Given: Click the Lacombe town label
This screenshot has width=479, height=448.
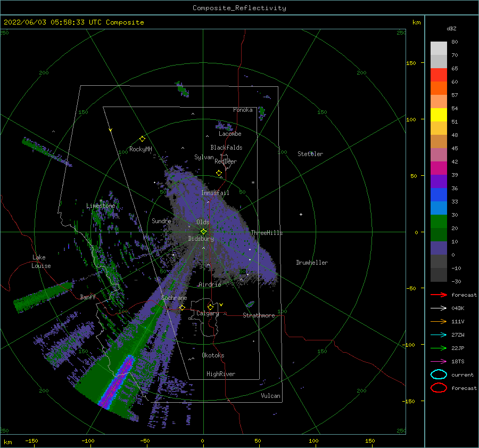Looking at the screenshot, I should tap(230, 134).
